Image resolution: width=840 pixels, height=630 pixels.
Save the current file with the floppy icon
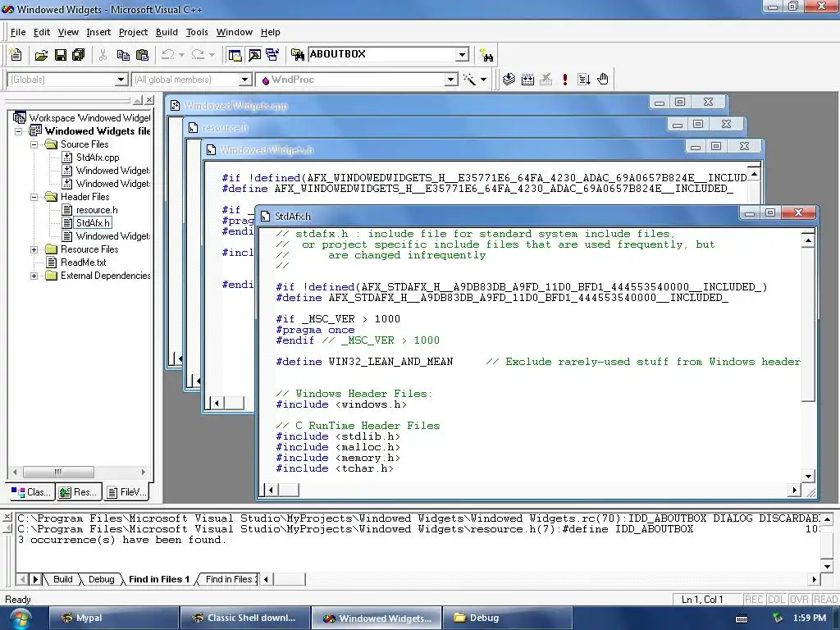click(60, 55)
